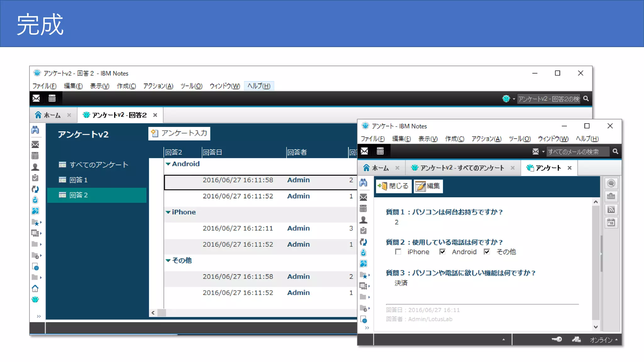
Task: Uncheck the その他 checkbox
Action: (x=487, y=252)
